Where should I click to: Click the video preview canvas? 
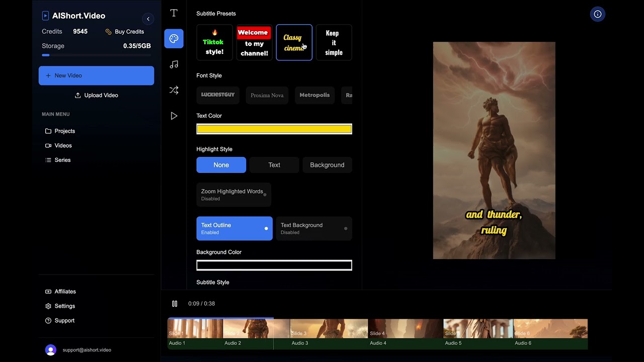click(x=494, y=150)
